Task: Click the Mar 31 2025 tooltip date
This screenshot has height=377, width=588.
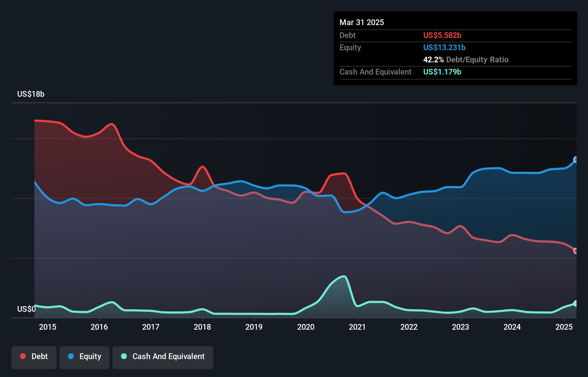Action: tap(362, 22)
